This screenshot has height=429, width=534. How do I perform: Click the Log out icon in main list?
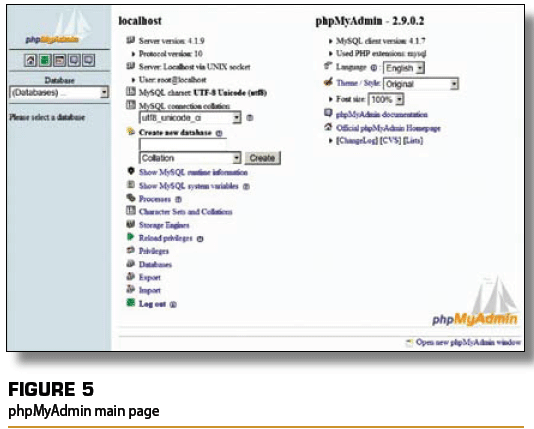click(x=130, y=302)
